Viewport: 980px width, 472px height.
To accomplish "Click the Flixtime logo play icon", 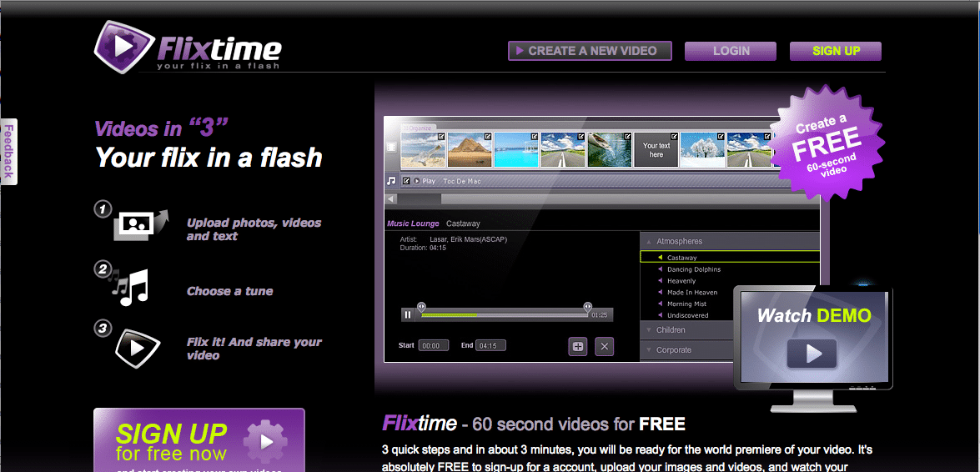I will click(123, 47).
